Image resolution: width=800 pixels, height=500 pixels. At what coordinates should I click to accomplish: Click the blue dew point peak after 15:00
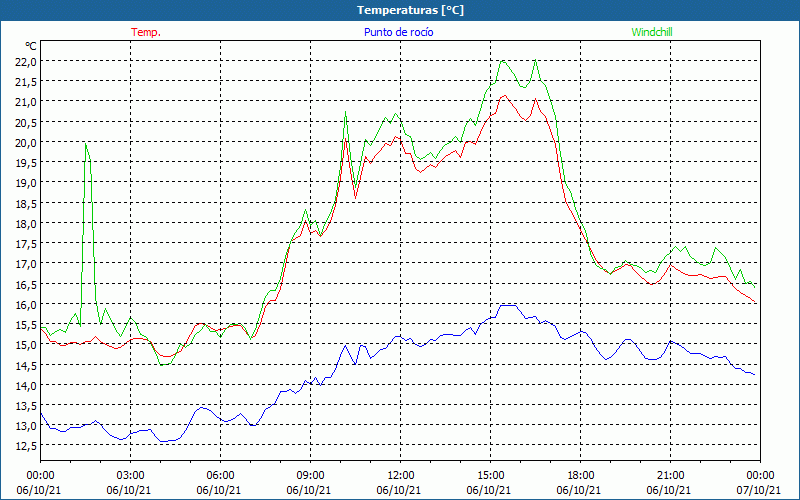tap(508, 305)
